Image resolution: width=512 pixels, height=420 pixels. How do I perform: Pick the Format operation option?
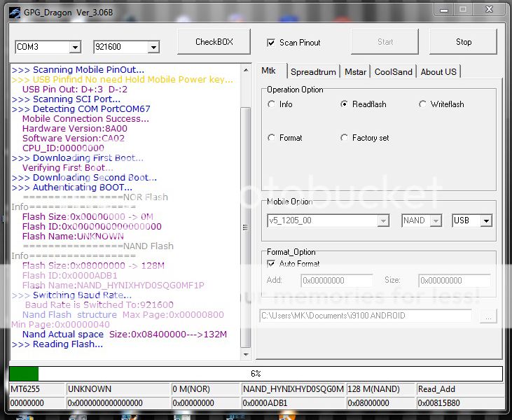pyautogui.click(x=272, y=138)
